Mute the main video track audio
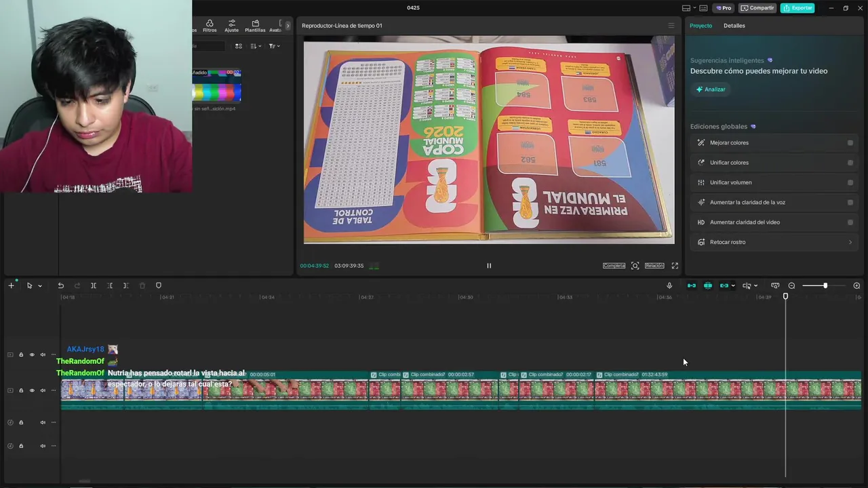Image resolution: width=868 pixels, height=488 pixels. [43, 390]
